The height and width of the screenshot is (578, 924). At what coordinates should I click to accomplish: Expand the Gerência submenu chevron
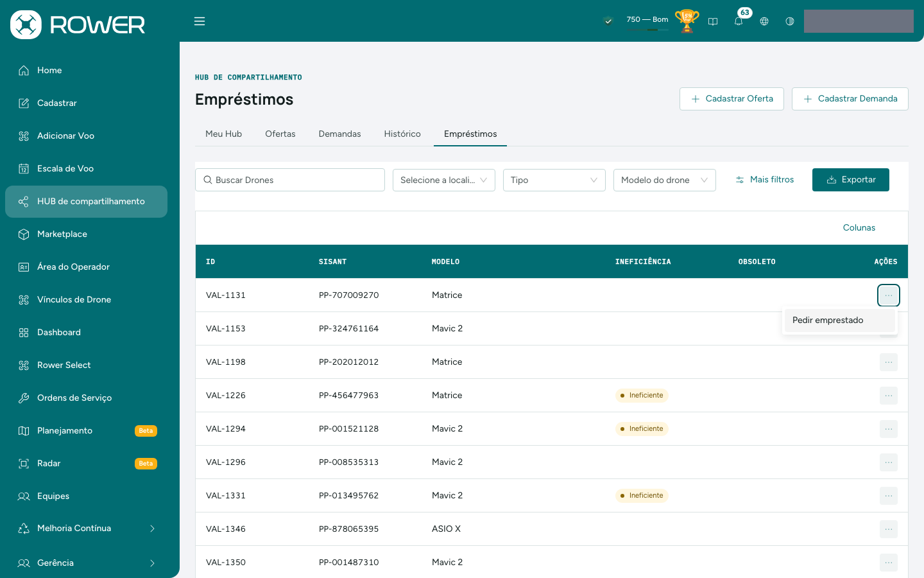click(152, 563)
